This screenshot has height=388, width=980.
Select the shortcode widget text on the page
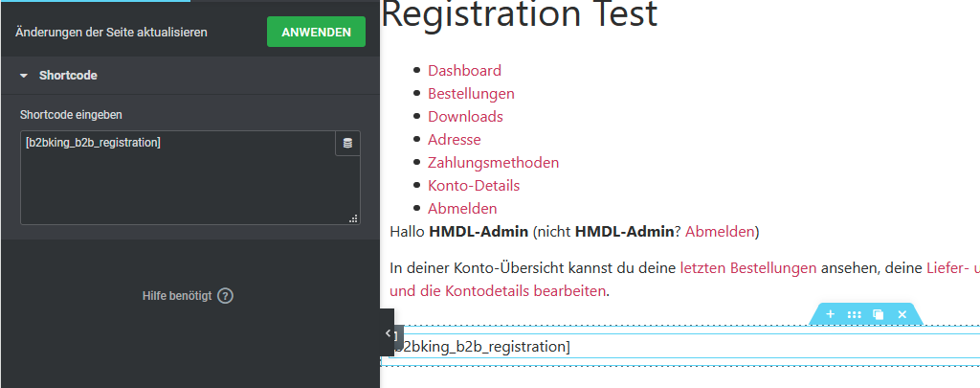[x=482, y=347]
